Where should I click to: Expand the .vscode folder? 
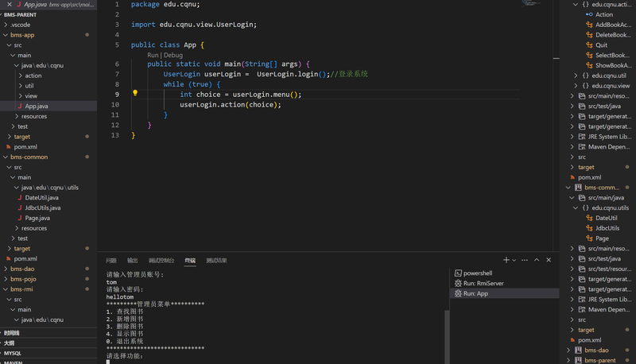click(x=6, y=25)
